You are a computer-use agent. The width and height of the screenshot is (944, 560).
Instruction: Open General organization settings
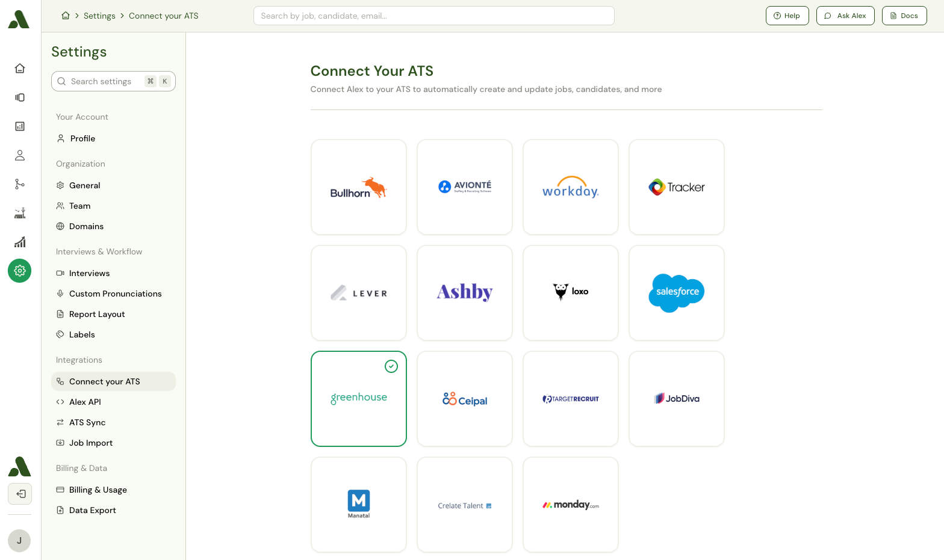coord(113,185)
